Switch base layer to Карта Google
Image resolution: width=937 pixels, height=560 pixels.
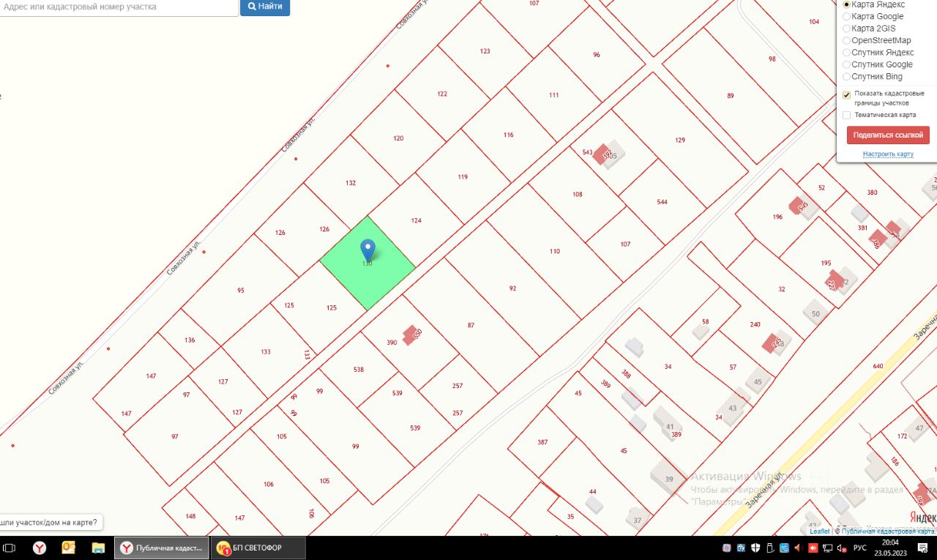click(847, 16)
